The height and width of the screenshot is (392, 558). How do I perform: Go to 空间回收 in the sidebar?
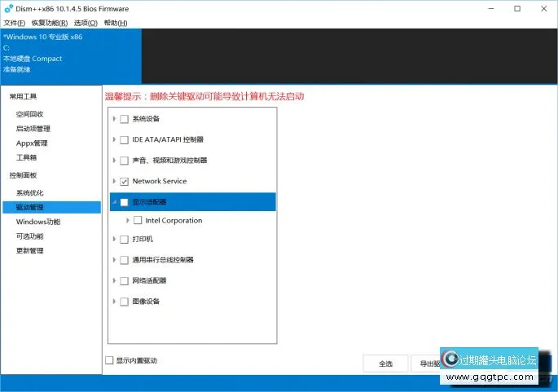click(30, 114)
